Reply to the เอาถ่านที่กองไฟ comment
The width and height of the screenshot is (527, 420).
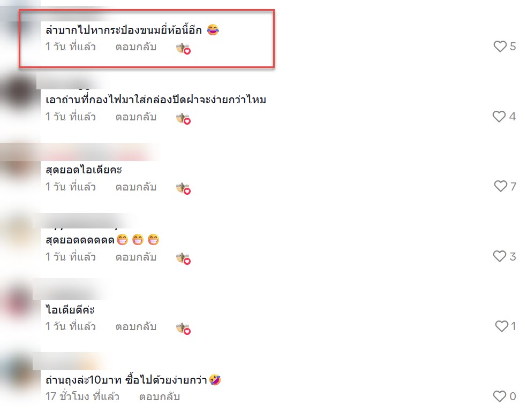[136, 117]
